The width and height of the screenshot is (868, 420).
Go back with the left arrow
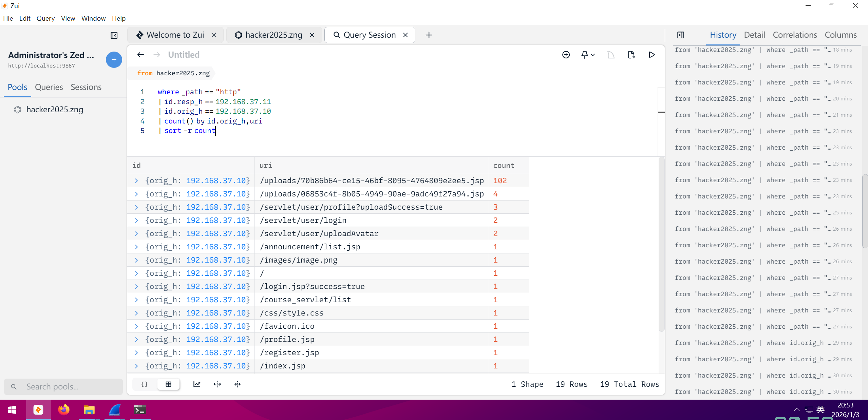click(x=140, y=55)
